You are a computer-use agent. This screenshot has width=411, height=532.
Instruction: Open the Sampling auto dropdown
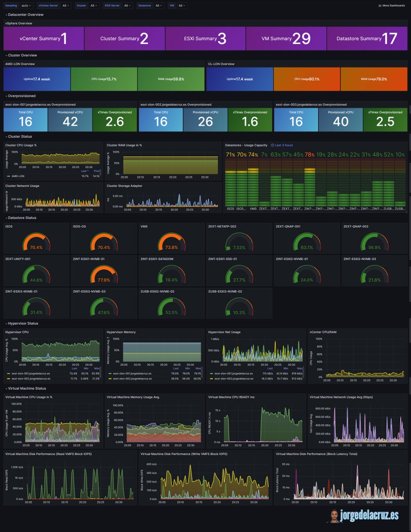click(x=27, y=5)
